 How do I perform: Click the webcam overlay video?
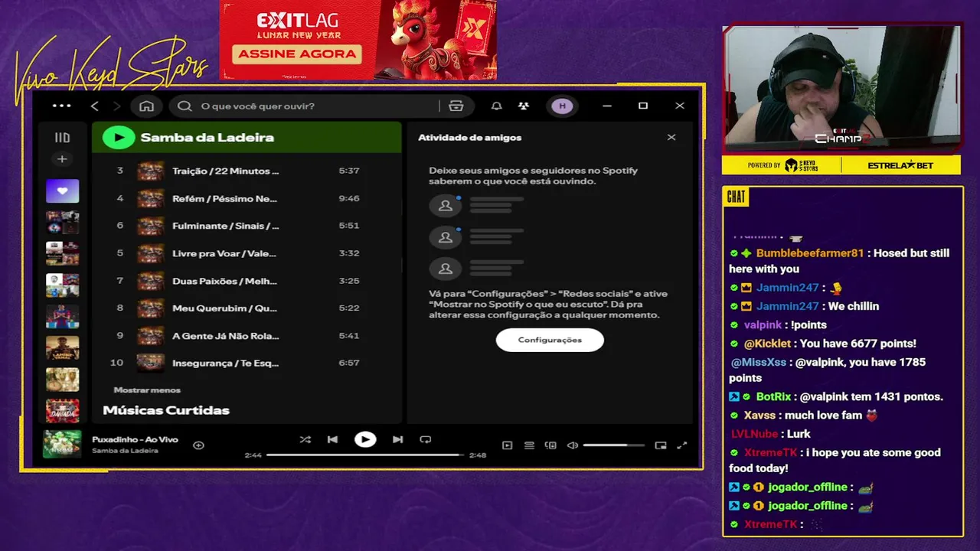click(841, 88)
